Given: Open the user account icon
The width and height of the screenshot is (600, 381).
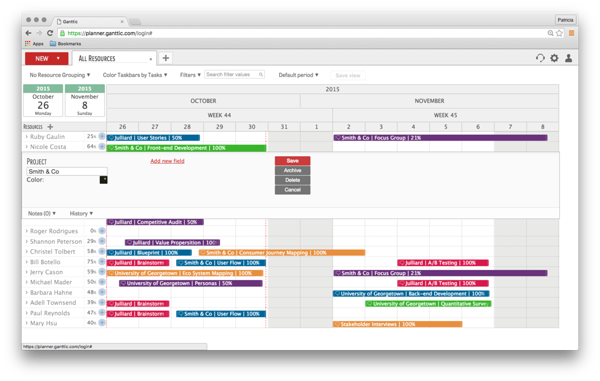Looking at the screenshot, I should point(569,58).
